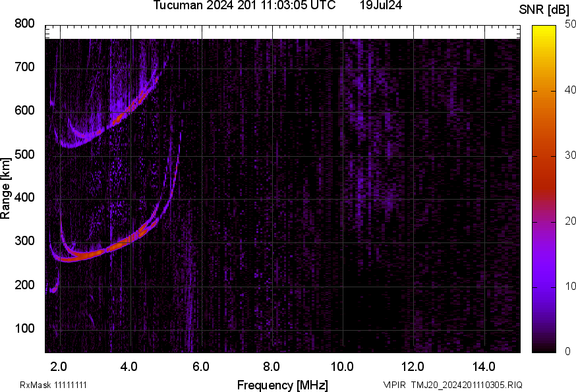Viewport: 576px width, 392px height.
Task: Click the 'Frequency [MHz]' axis label
Action: tap(283, 385)
